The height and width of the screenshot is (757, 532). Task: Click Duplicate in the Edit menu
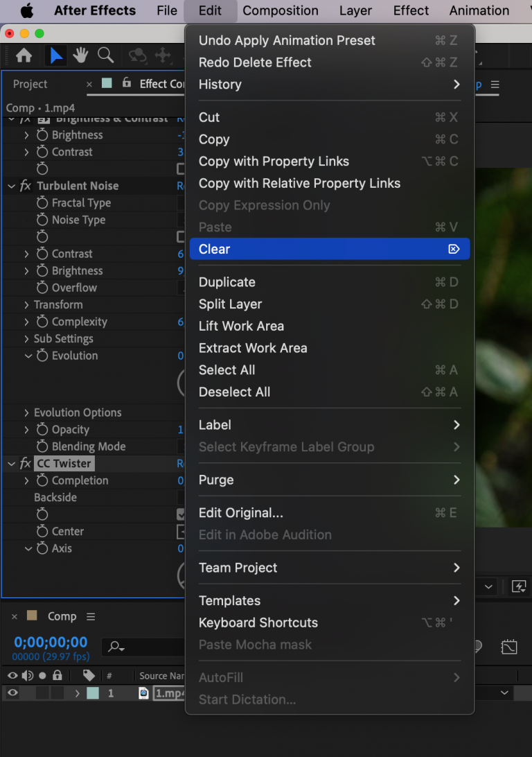point(227,282)
